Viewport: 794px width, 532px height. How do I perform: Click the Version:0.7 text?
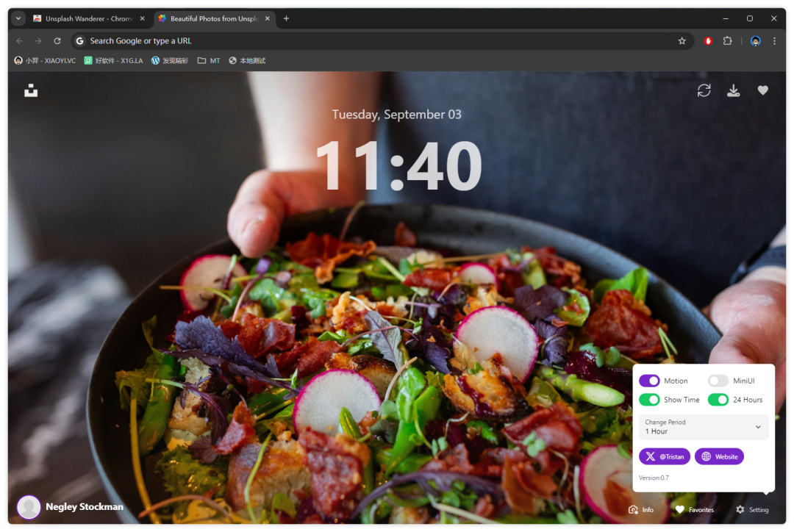pyautogui.click(x=654, y=478)
